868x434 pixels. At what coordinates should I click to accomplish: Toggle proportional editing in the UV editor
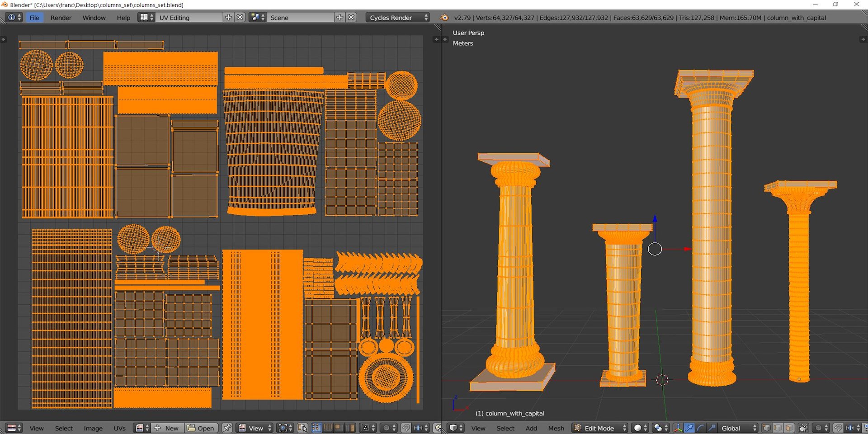click(388, 428)
